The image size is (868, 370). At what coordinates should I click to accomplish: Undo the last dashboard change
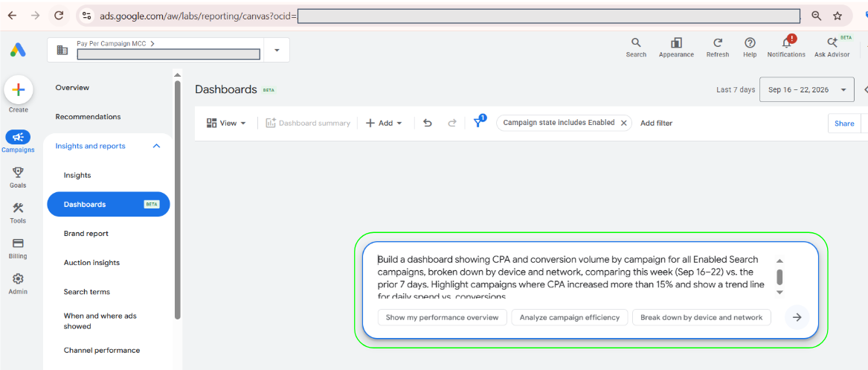point(428,123)
